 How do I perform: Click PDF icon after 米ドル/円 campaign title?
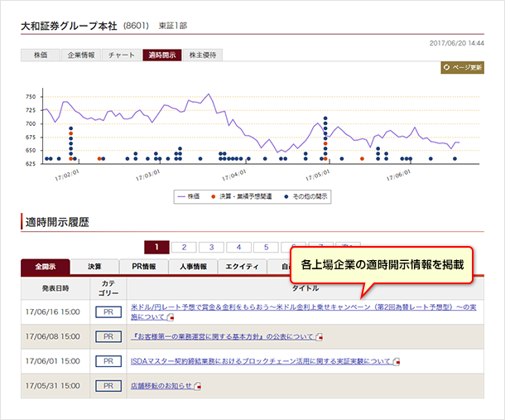tap(171, 317)
